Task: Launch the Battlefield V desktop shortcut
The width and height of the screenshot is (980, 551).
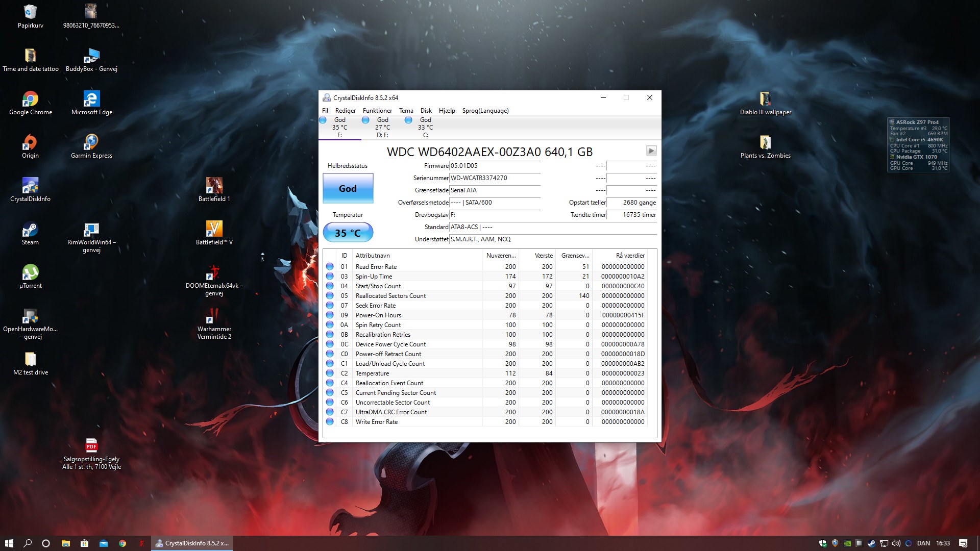Action: point(214,233)
